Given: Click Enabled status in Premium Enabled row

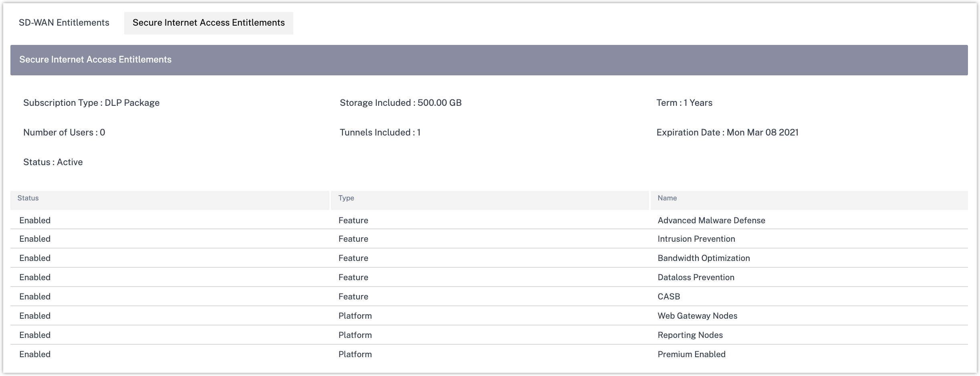Looking at the screenshot, I should click(35, 354).
